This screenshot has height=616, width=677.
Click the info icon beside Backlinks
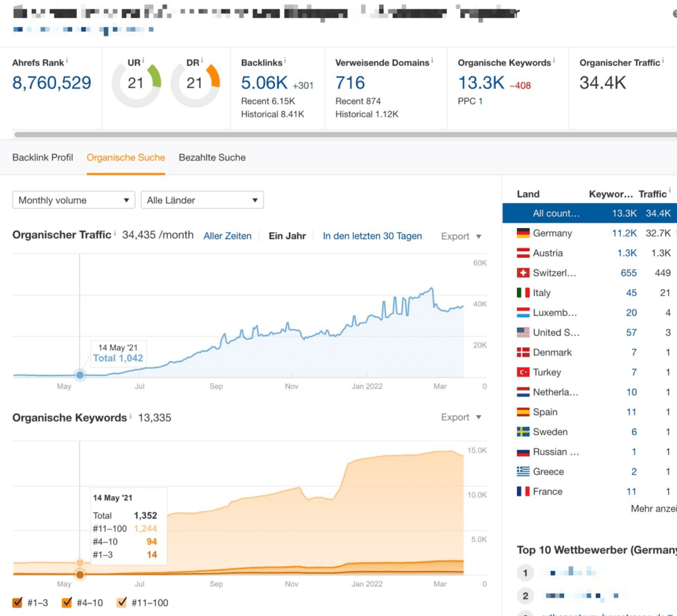coord(285,61)
